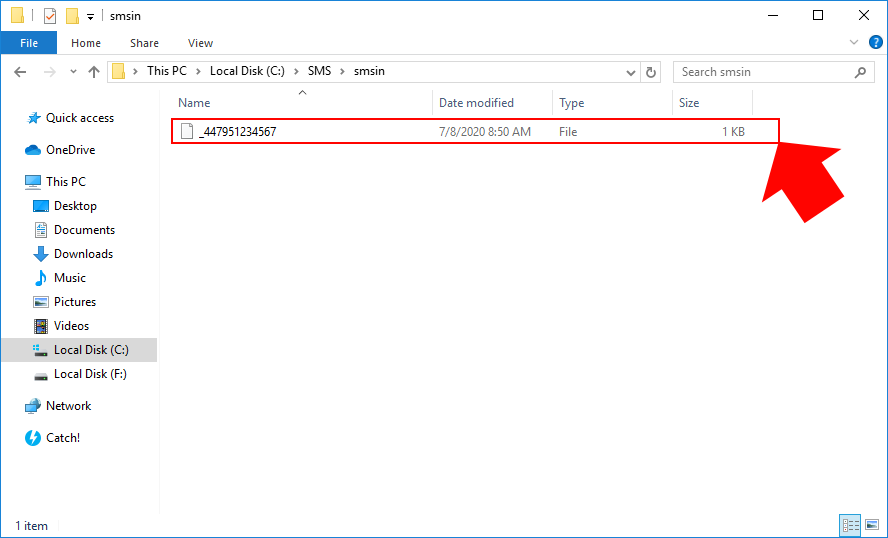Click the _447951234567 file icon
The width and height of the screenshot is (888, 538).
click(x=187, y=131)
